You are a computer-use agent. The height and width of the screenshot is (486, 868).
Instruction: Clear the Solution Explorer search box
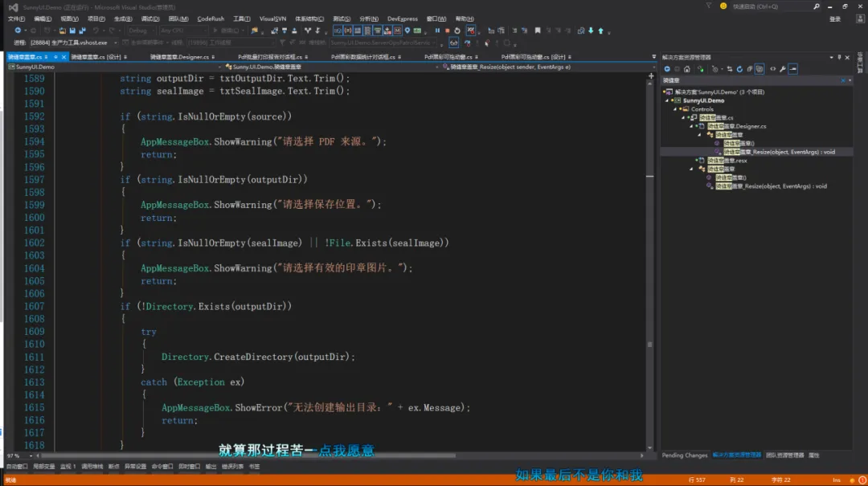(843, 81)
